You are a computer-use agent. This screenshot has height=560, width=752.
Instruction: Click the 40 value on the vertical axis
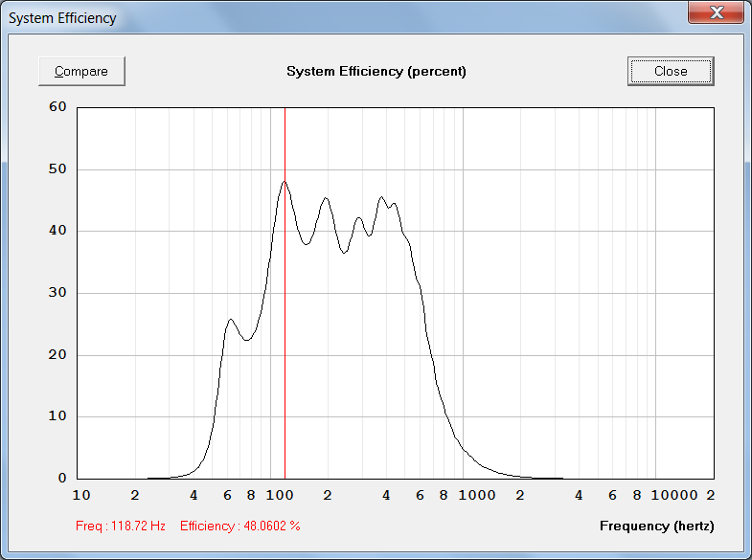coord(57,231)
